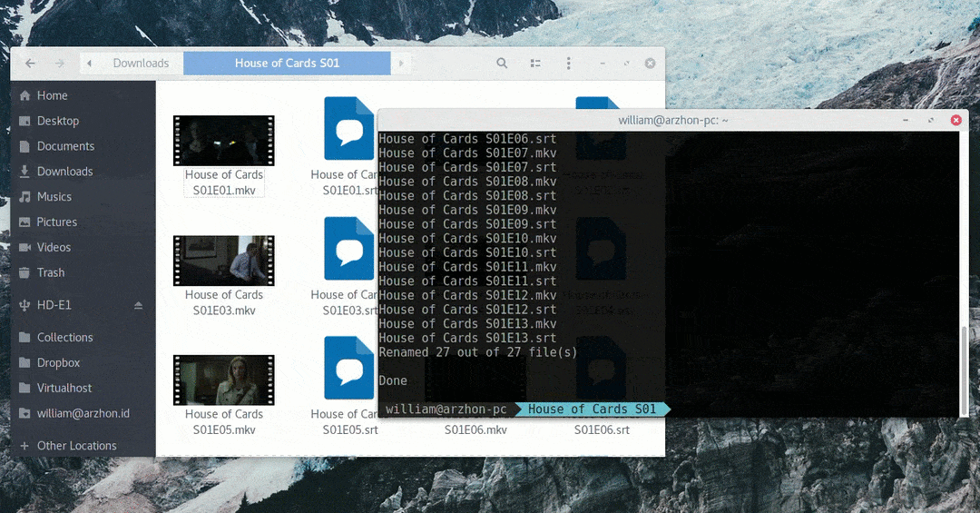Open the file manager three-dot menu

[x=568, y=64]
